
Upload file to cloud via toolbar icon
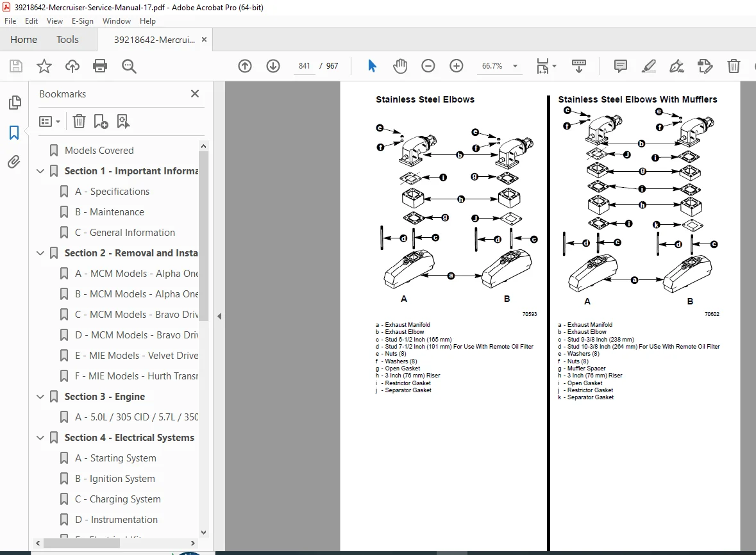[72, 66]
